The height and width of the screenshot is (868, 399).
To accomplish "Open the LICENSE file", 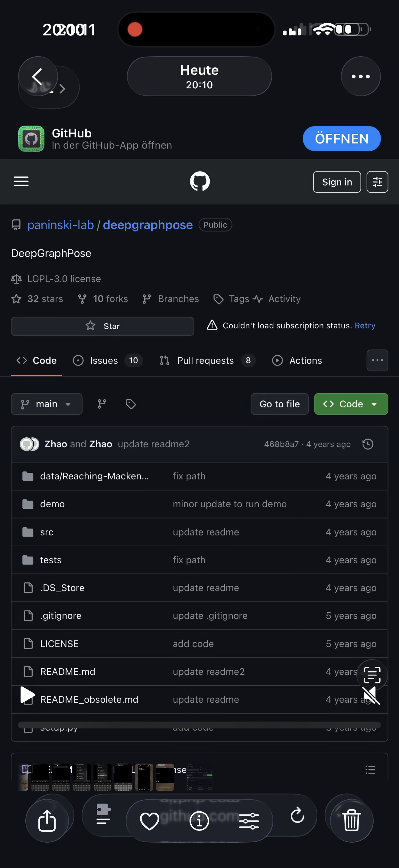I will [59, 644].
